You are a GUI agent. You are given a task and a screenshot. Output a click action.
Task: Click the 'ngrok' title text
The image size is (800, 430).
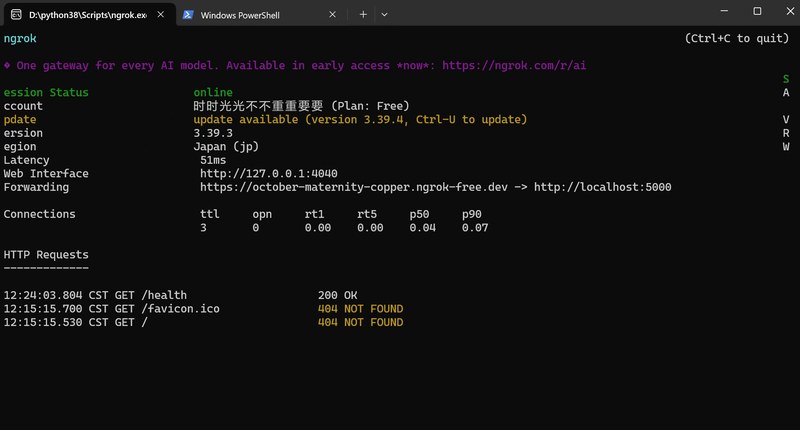click(x=20, y=39)
